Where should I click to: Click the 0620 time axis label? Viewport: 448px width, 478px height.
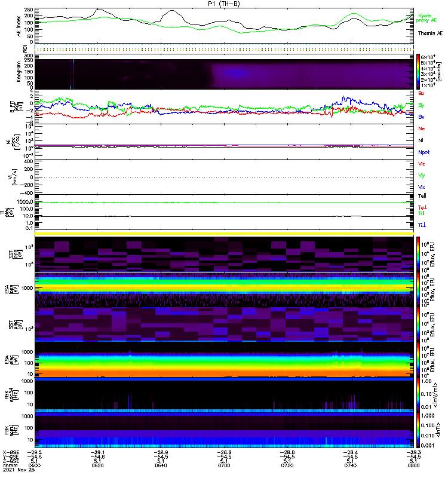(x=97, y=465)
